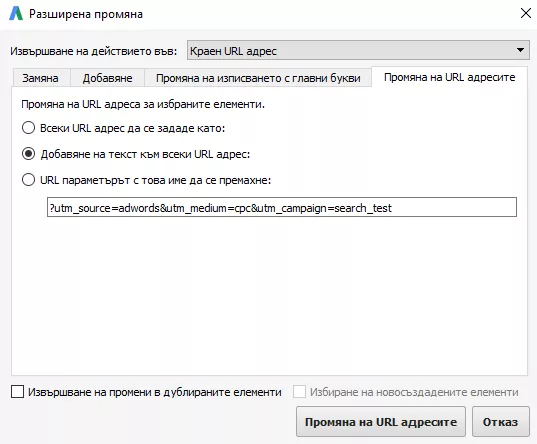This screenshot has width=537, height=444.
Task: Click the AdWords Editor logo icon
Action: [16, 14]
